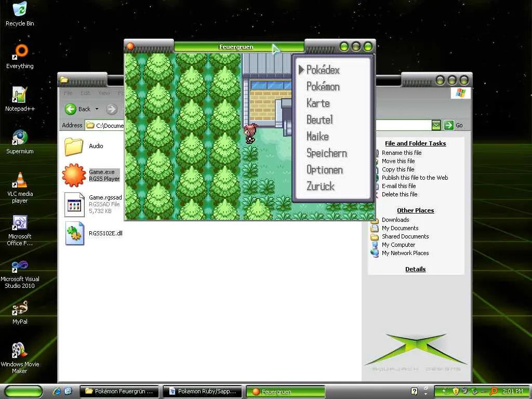The width and height of the screenshot is (532, 399).
Task: Open the Notepad++ desktop shortcut
Action: tap(20, 95)
